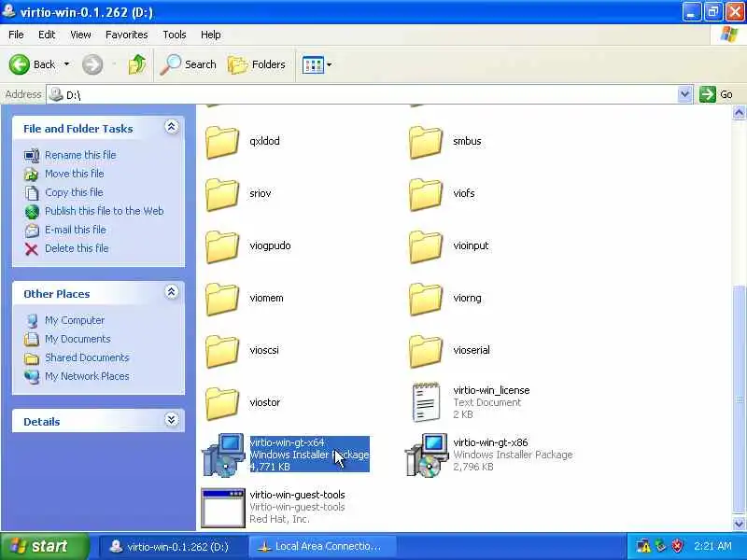Screen dimensions: 747x560
Task: Select the viogpudo folder icon
Action: point(222,246)
